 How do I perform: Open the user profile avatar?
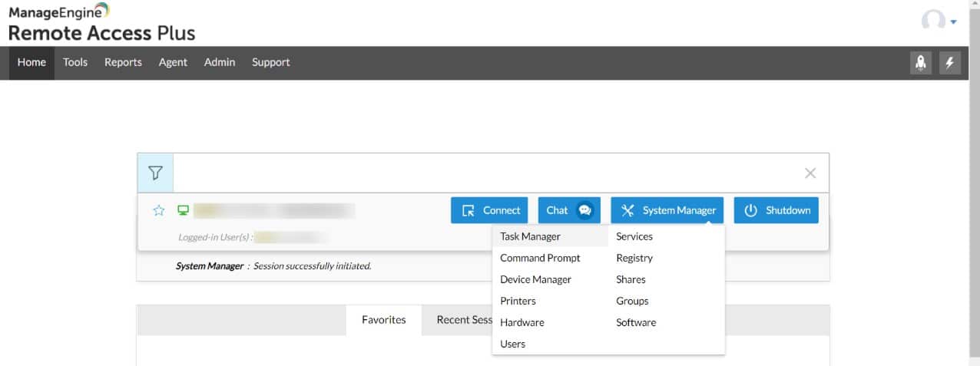click(x=933, y=21)
